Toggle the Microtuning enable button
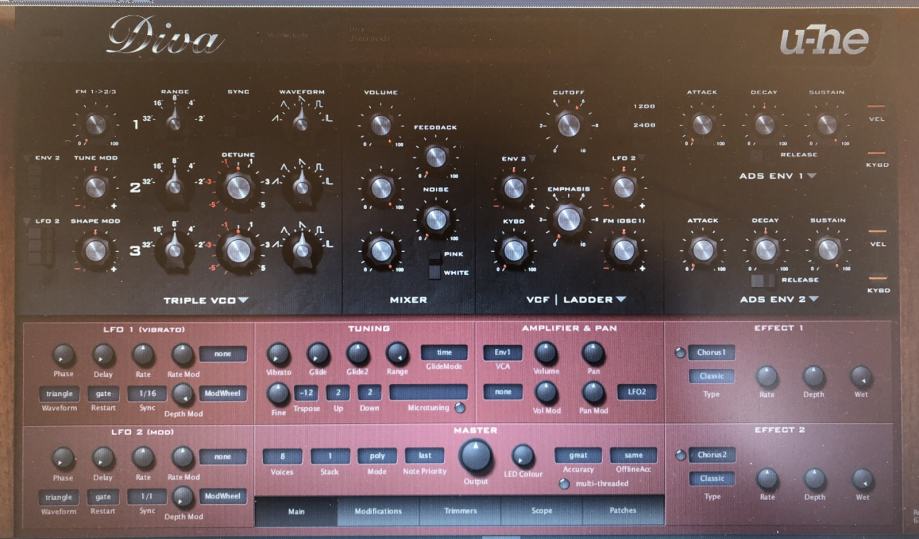The width and height of the screenshot is (919, 539). click(x=461, y=408)
